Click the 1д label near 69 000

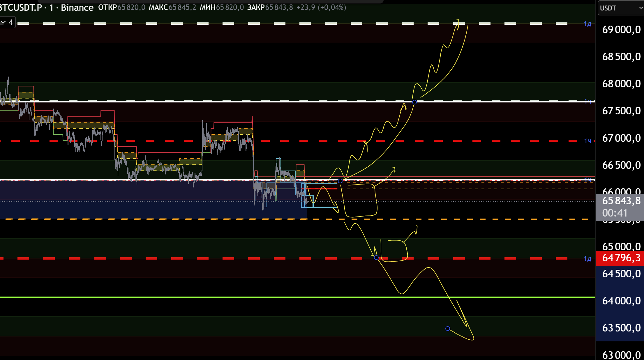point(587,24)
